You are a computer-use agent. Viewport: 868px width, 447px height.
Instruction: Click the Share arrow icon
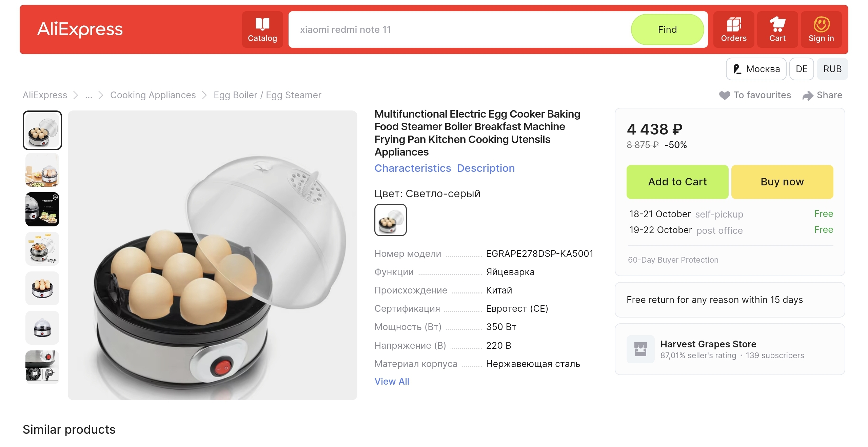pyautogui.click(x=808, y=96)
